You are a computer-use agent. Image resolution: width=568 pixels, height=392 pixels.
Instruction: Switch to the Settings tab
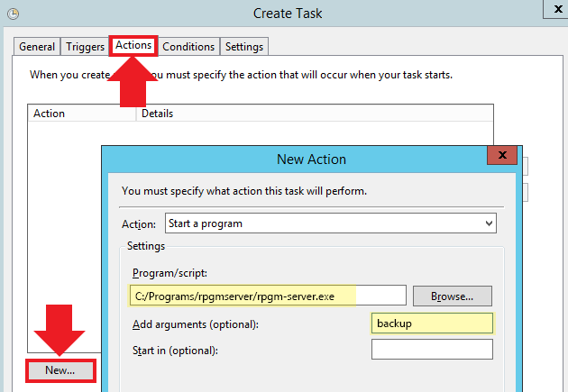click(x=244, y=47)
